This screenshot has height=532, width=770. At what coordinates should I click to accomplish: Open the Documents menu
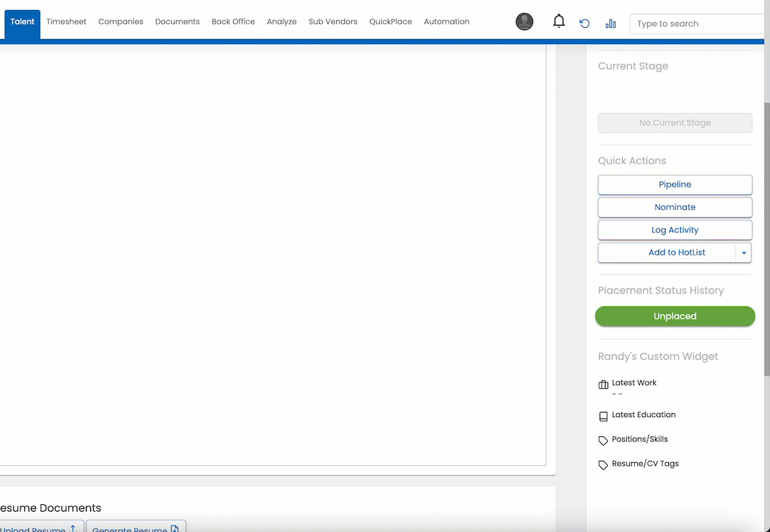177,22
